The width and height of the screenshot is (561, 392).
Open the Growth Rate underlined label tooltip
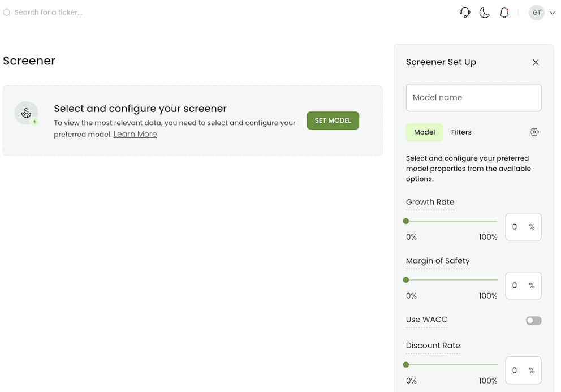(430, 202)
